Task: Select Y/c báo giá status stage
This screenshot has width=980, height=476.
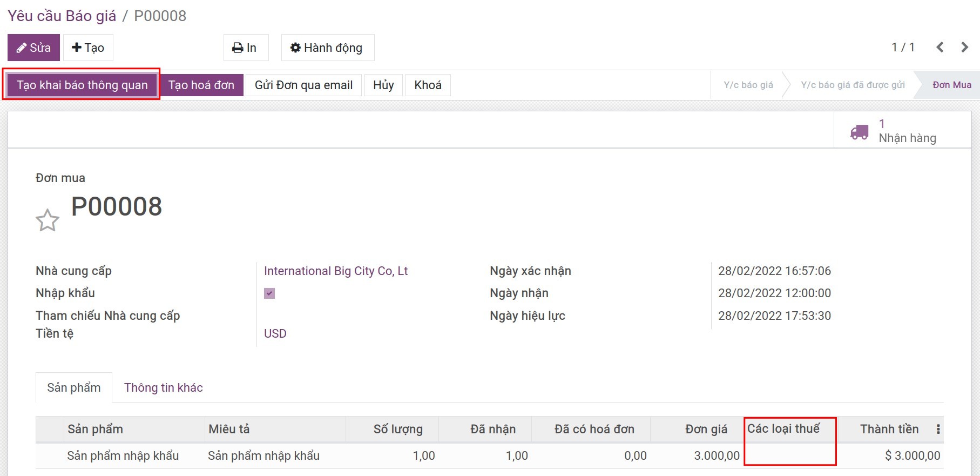Action: pyautogui.click(x=748, y=85)
